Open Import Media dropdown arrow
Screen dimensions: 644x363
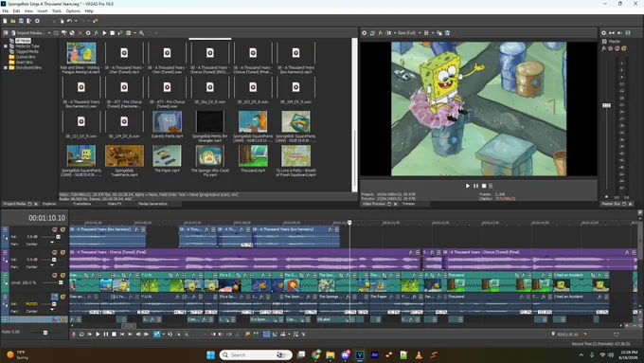49,33
